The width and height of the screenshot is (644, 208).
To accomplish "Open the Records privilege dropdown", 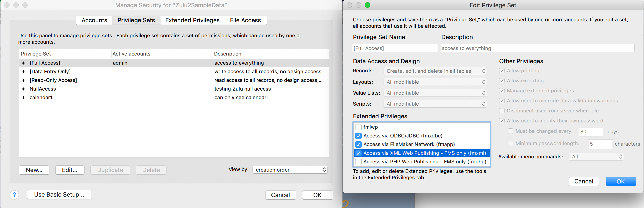I will point(435,71).
